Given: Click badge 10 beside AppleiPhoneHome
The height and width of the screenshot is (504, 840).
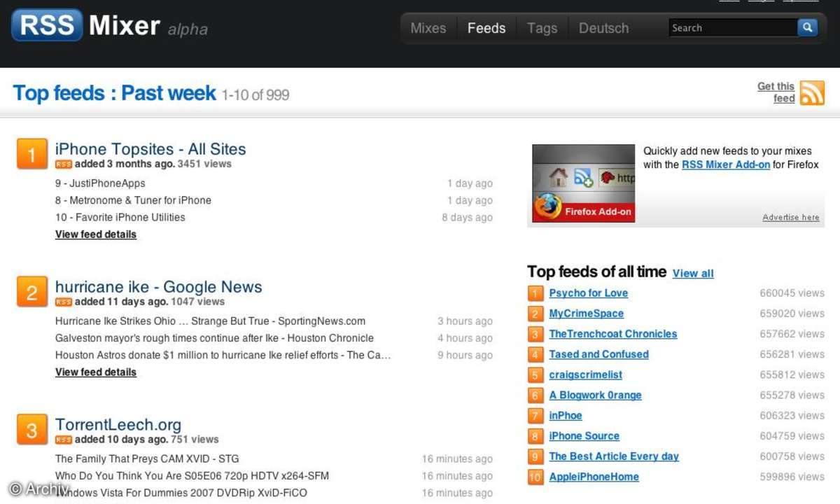Looking at the screenshot, I should 535,477.
